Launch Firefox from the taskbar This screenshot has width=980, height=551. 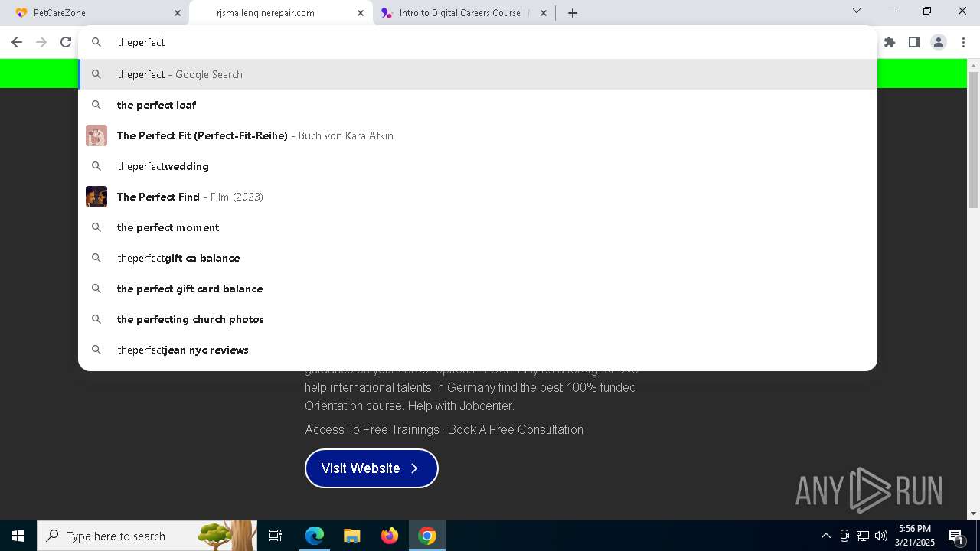390,536
